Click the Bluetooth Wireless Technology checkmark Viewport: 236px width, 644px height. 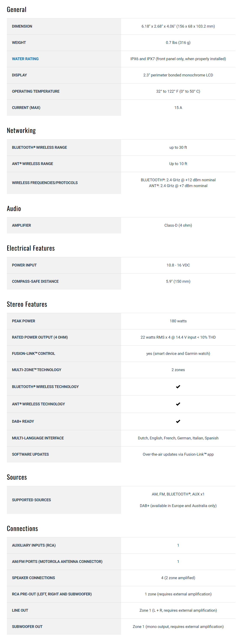(178, 387)
